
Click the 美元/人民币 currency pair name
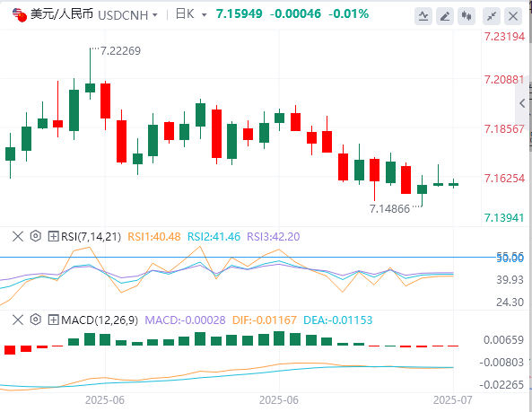62,14
